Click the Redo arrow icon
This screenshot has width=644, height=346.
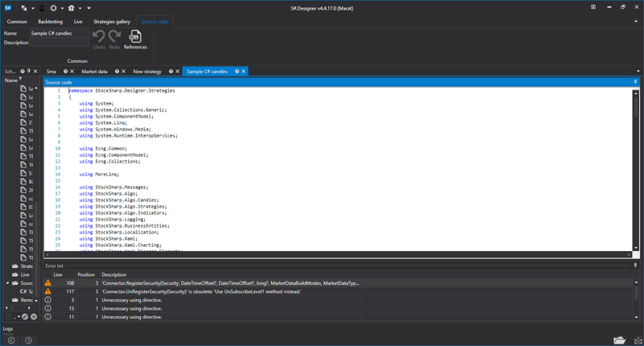pyautogui.click(x=114, y=36)
